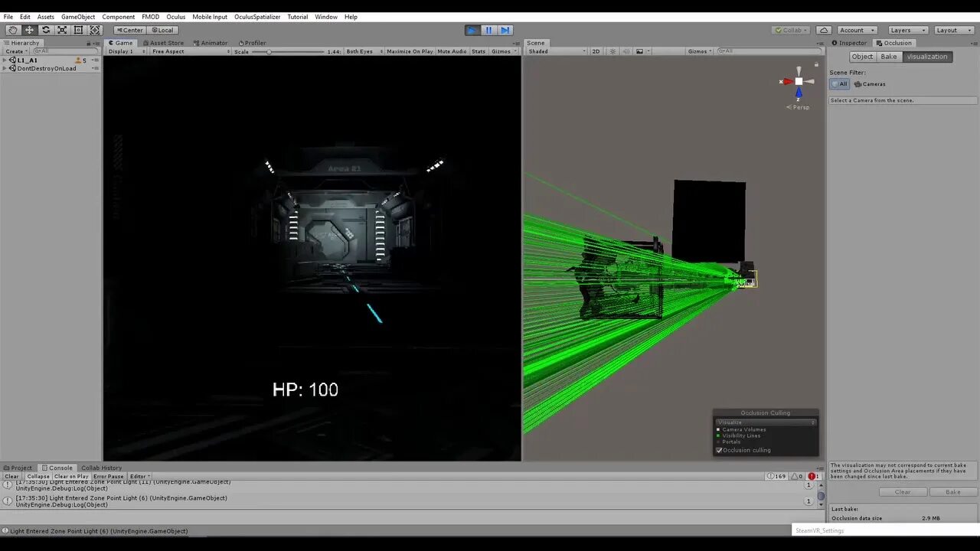Uncheck the Occlusion culling checkbox
980x551 pixels.
(x=719, y=450)
